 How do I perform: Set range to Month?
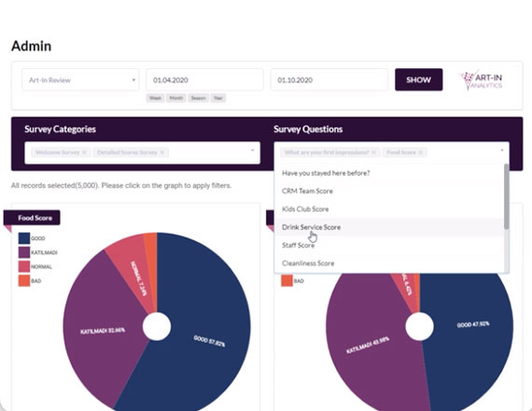[176, 98]
